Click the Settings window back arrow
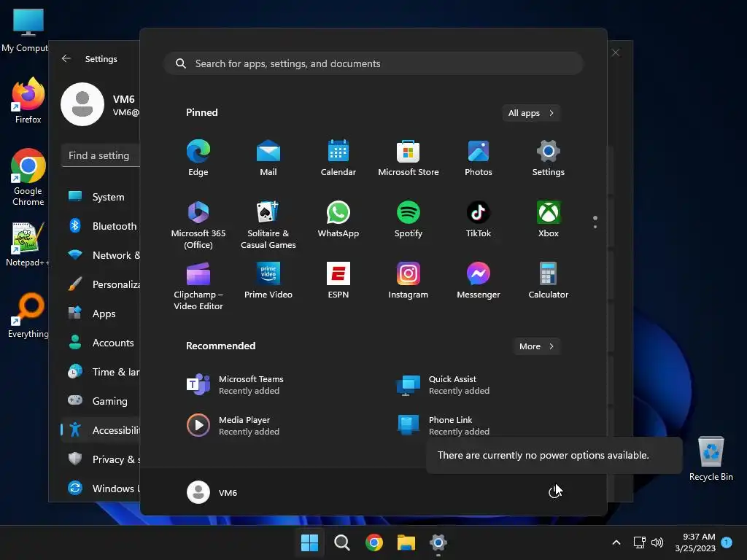Image resolution: width=747 pixels, height=560 pixels. 66,58
